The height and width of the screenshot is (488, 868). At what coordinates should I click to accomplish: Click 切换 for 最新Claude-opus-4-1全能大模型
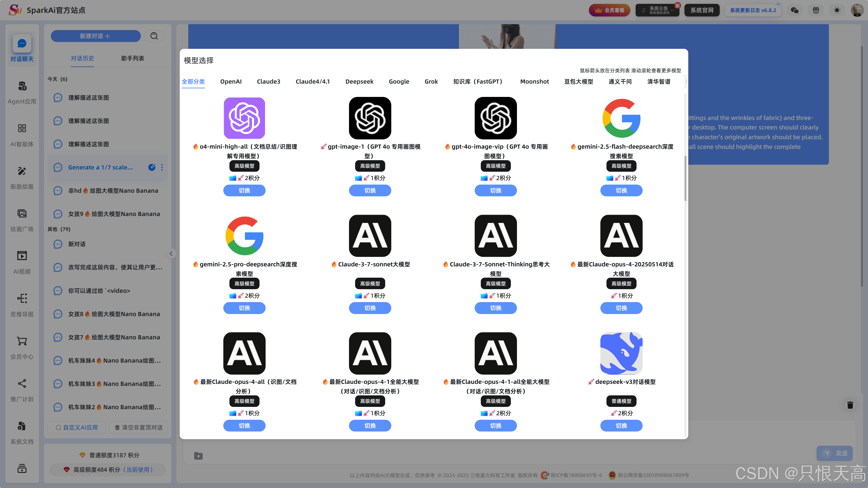370,426
